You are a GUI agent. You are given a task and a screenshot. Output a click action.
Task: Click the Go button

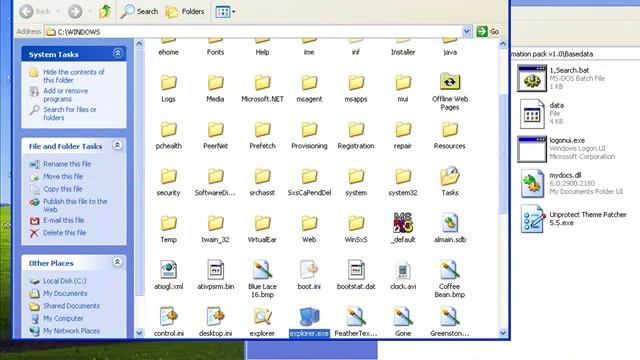(x=488, y=31)
